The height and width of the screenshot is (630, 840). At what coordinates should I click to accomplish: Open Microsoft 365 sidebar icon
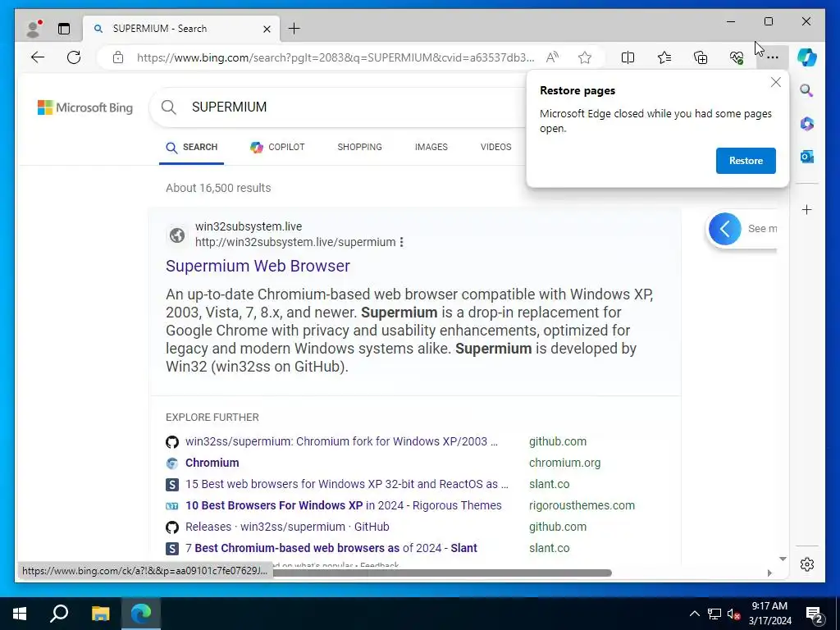coord(807,124)
